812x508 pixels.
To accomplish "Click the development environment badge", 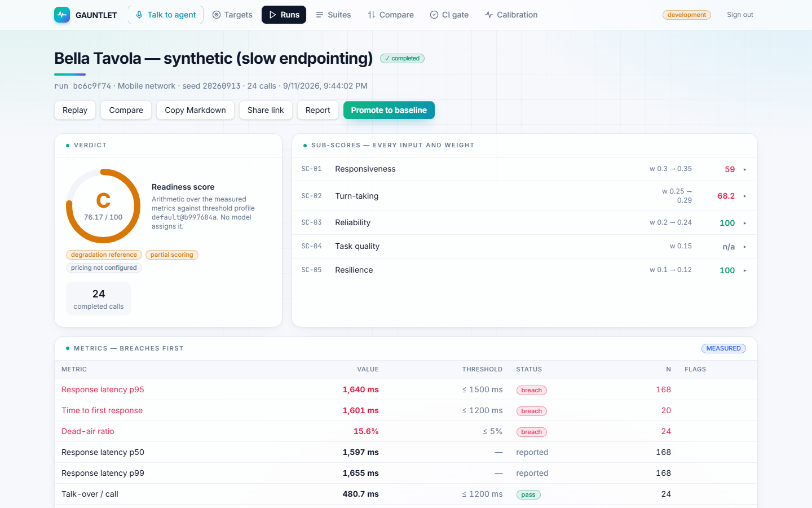I will [687, 15].
